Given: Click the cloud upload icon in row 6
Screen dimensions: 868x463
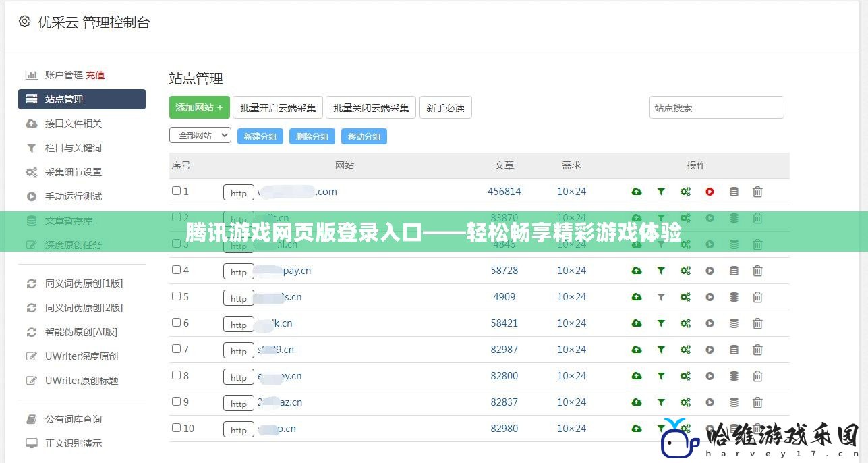Looking at the screenshot, I should (637, 323).
